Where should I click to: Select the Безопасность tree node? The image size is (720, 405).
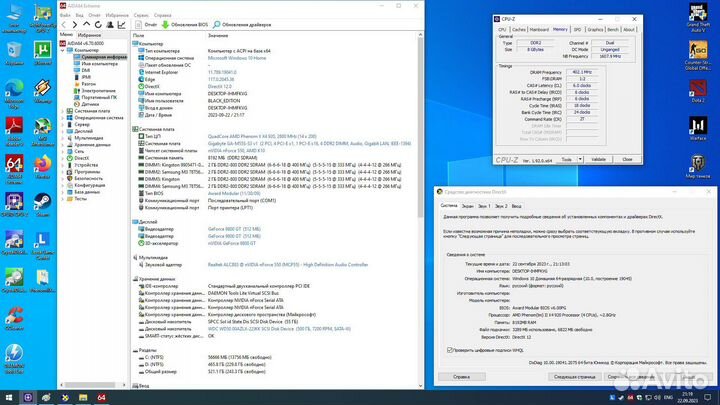[90, 179]
